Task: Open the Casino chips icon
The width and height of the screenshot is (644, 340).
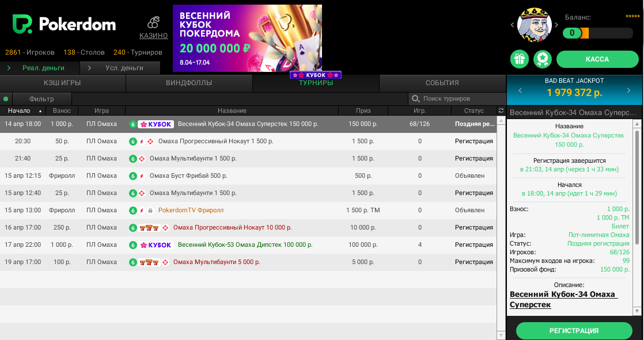Action: (x=153, y=23)
